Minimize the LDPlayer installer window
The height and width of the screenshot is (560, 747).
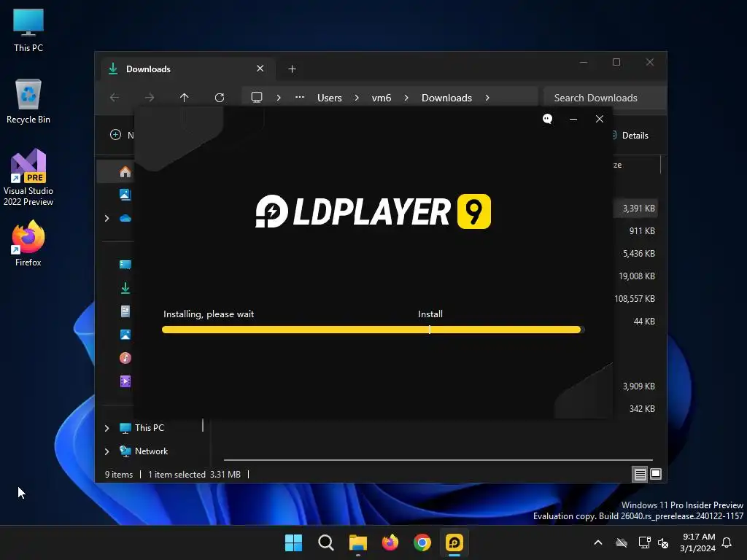click(x=573, y=119)
